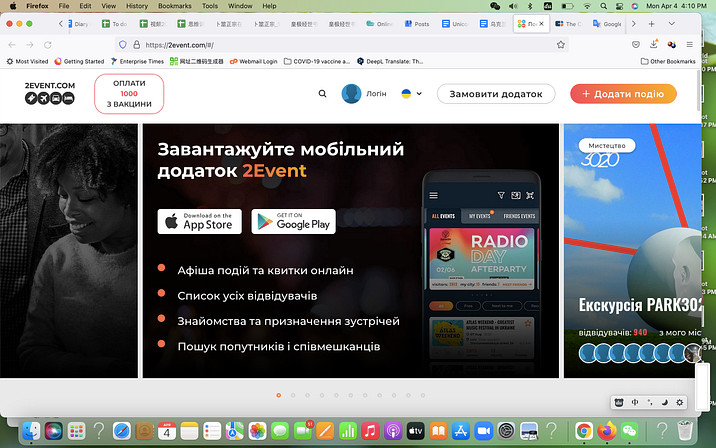
Task: Click the settings gear in floating input toolbar
Action: [x=679, y=402]
